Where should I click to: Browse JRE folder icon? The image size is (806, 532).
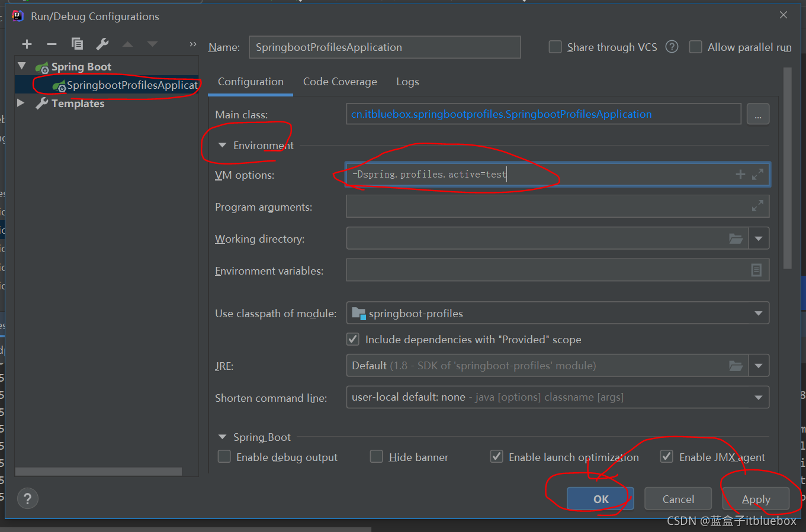(736, 366)
